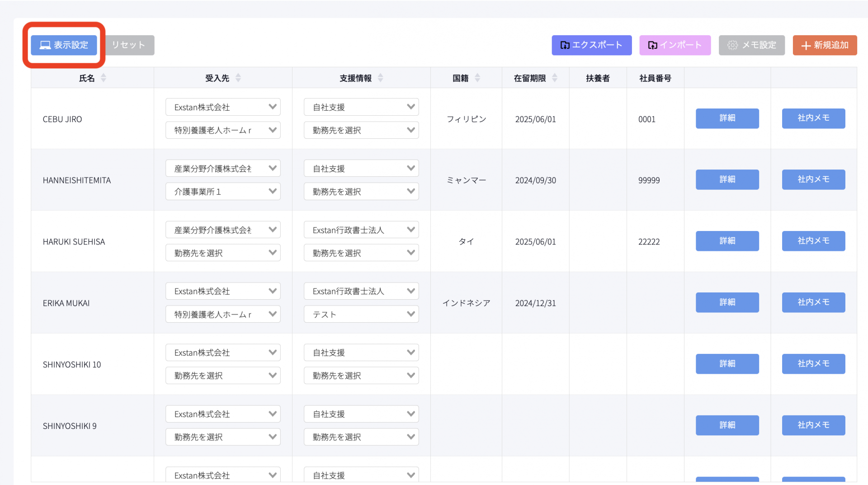Viewport: 868px width, 485px height.
Task: Sort by 支援情報 using sort arrows
Action: pos(381,78)
